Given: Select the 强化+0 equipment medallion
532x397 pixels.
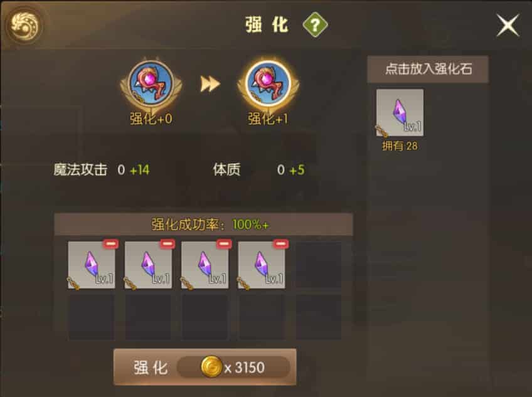Looking at the screenshot, I should pos(151,85).
